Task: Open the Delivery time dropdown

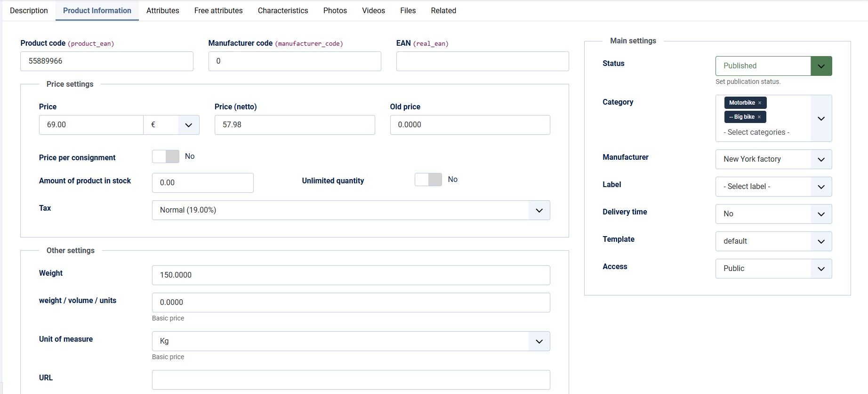Action: tap(773, 214)
